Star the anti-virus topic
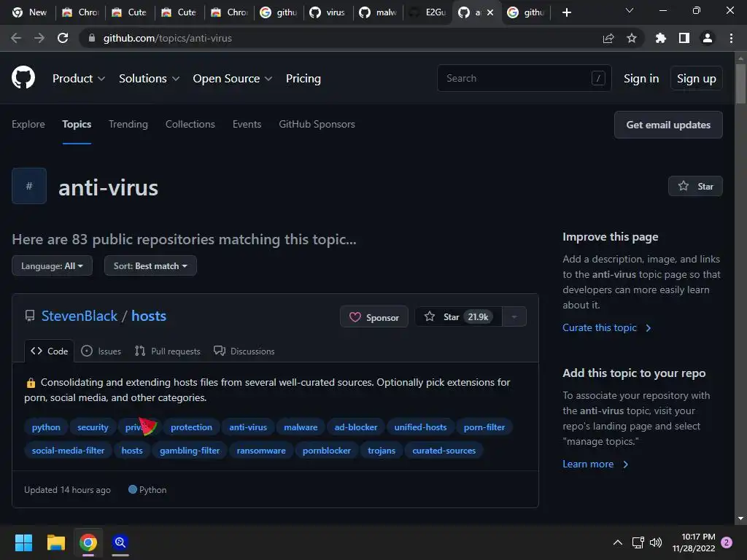This screenshot has height=560, width=747. [x=695, y=186]
